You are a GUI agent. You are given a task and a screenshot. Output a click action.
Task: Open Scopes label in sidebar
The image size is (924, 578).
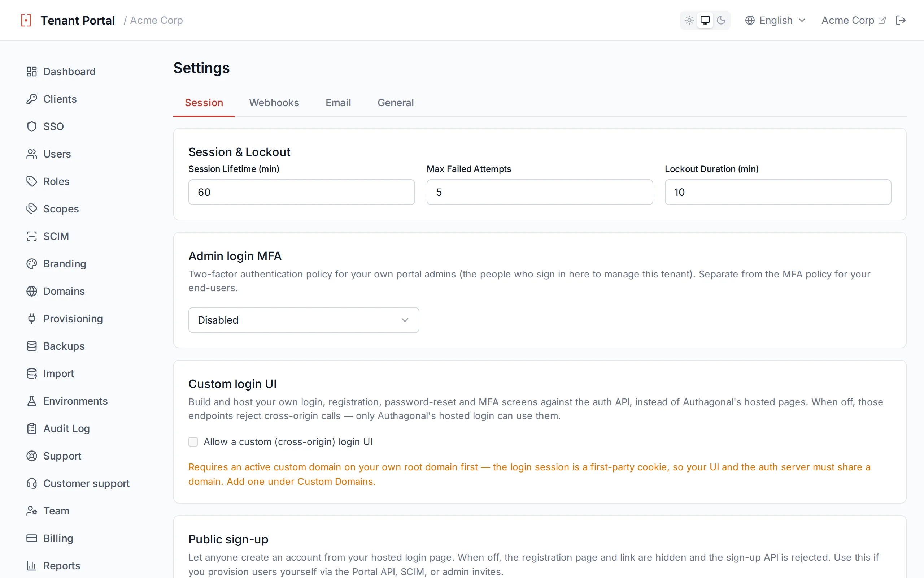61,209
